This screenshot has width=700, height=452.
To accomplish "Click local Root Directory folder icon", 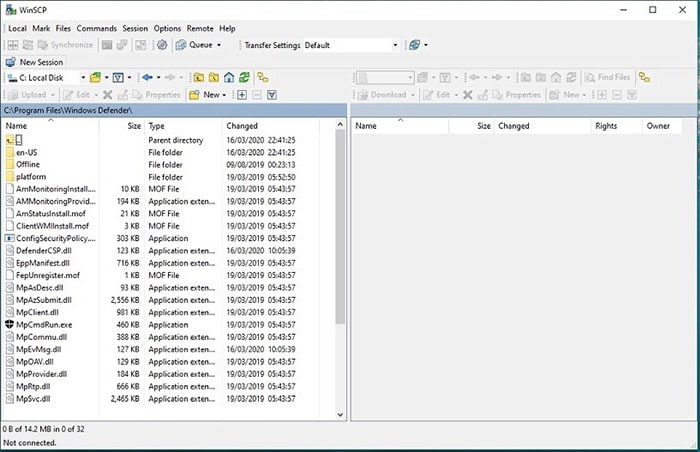I will 214,78.
